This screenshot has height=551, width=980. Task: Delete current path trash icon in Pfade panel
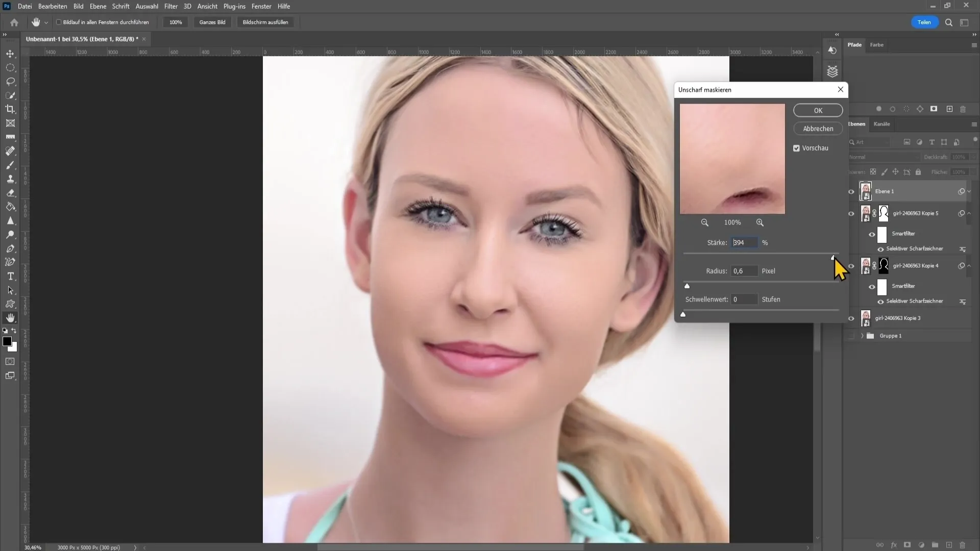[963, 109]
